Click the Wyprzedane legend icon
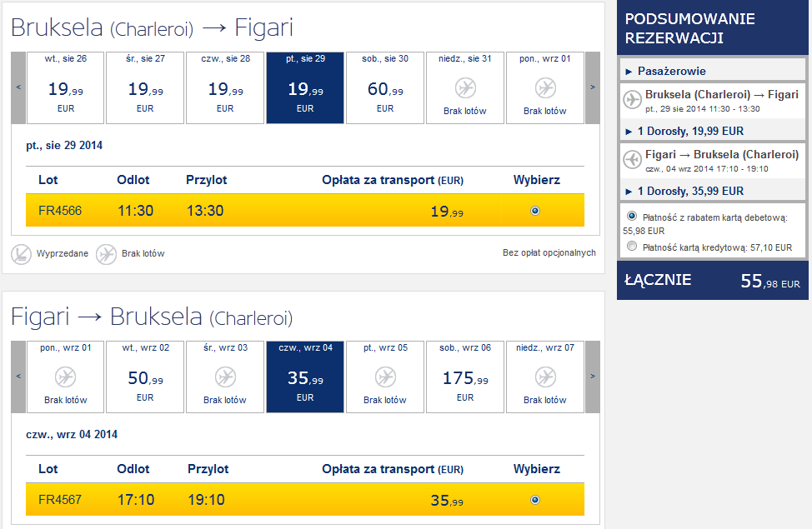The height and width of the screenshot is (529, 812). pos(21,254)
